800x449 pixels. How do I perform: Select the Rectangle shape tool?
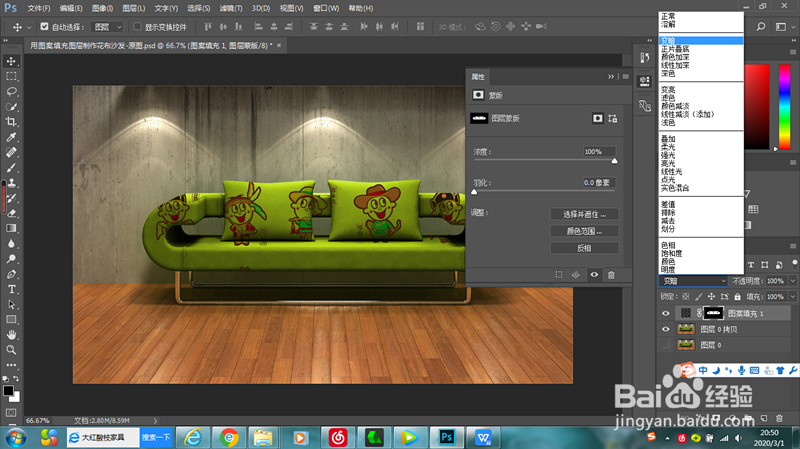click(x=11, y=319)
